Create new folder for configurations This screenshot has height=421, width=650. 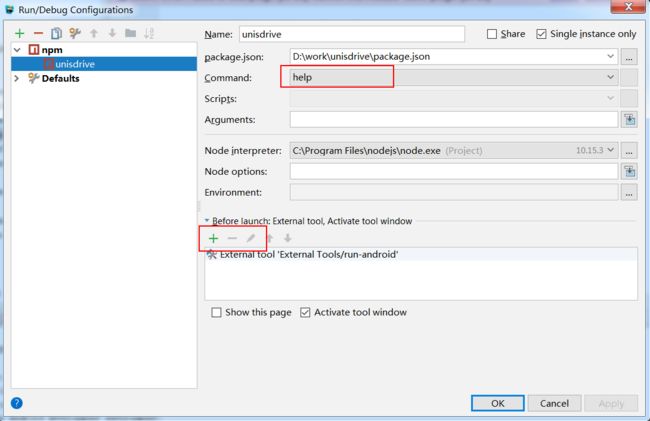pyautogui.click(x=131, y=33)
